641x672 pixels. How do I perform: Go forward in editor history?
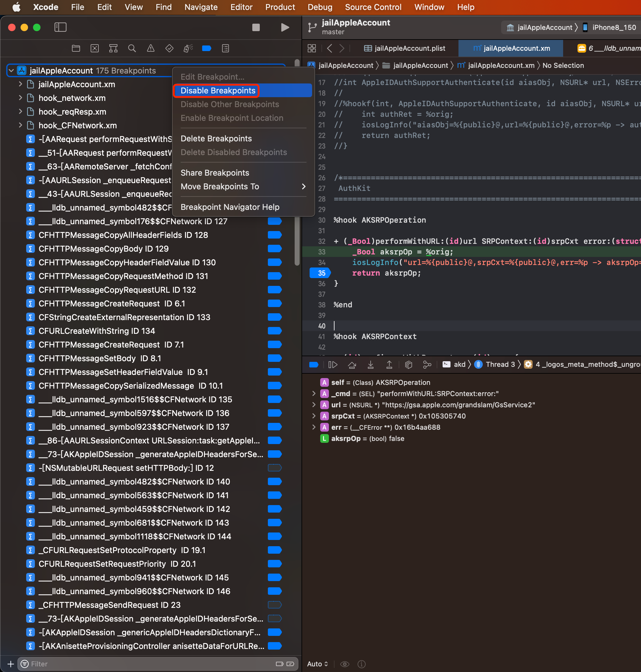342,49
